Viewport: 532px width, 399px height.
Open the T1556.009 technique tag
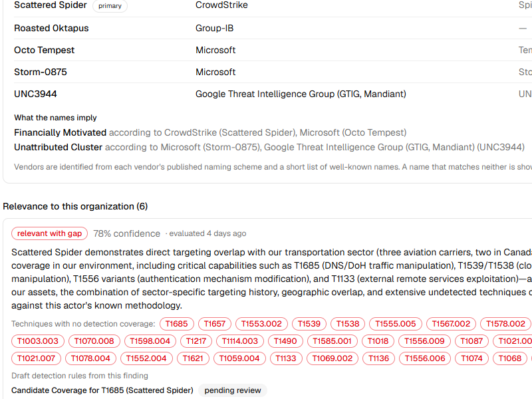tap(424, 341)
